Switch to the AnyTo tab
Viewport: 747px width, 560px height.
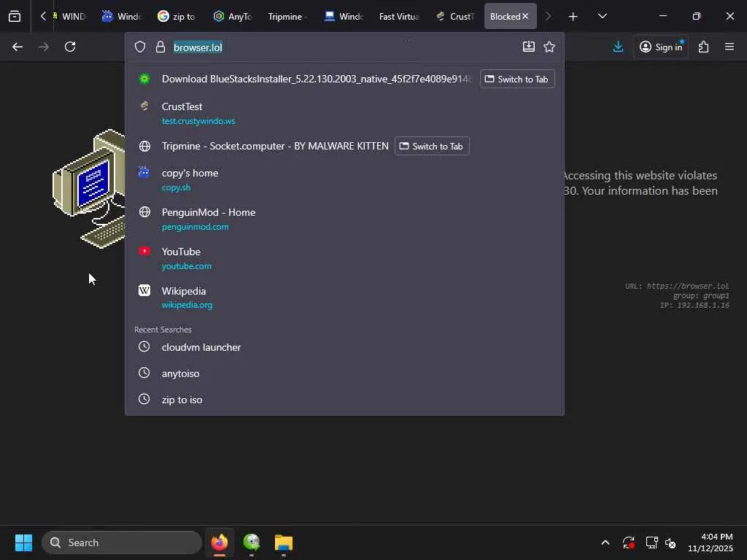(233, 16)
